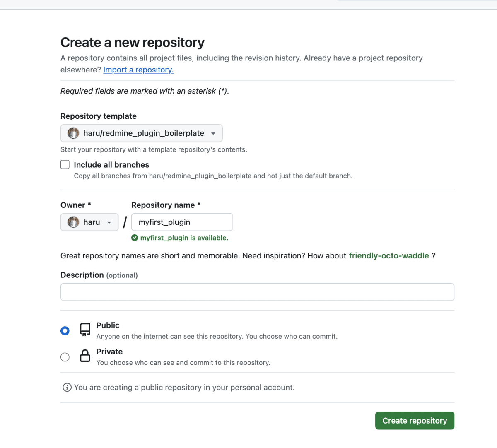Click the lock icon next to Private
Image resolution: width=497 pixels, height=448 pixels.
tap(85, 356)
